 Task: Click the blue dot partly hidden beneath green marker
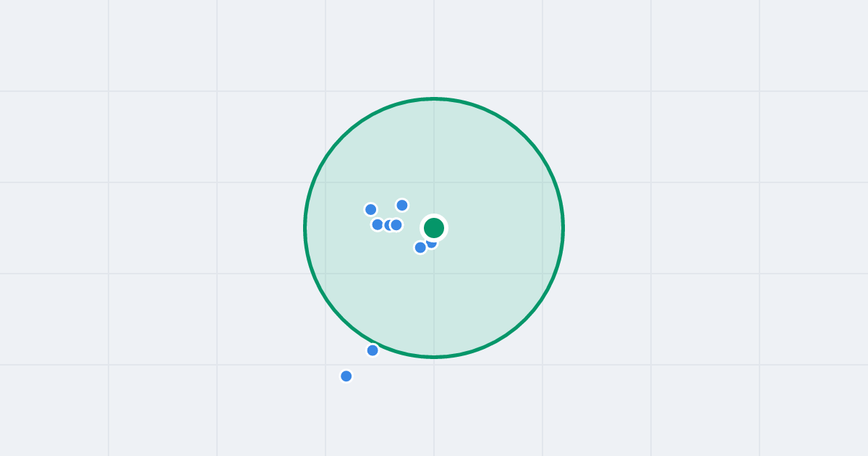point(432,243)
